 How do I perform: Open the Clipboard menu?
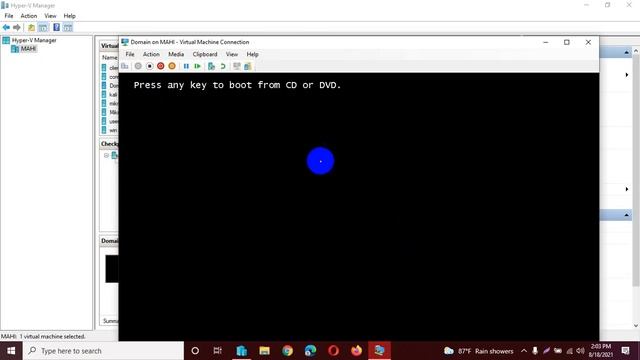tap(205, 54)
